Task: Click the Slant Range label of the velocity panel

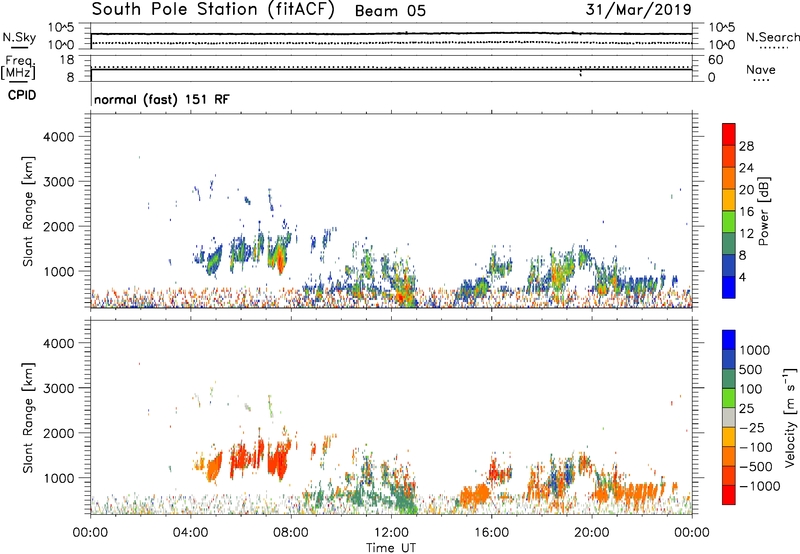Action: tap(28, 418)
